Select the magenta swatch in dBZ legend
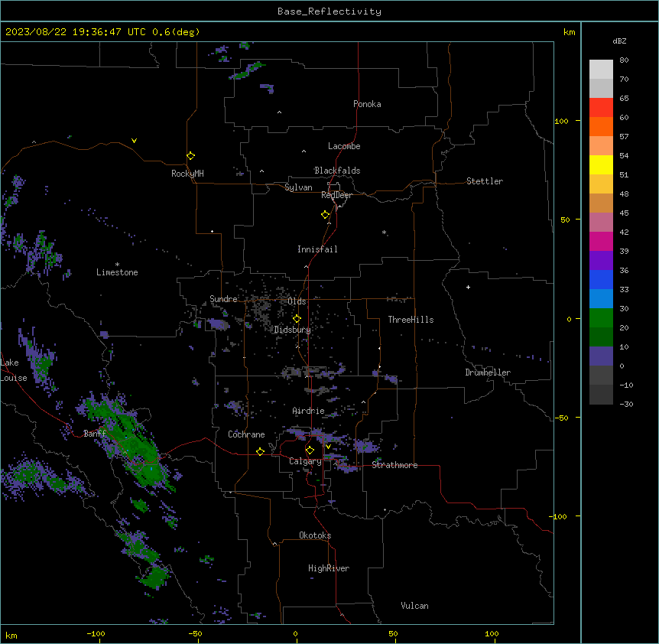 [x=601, y=241]
